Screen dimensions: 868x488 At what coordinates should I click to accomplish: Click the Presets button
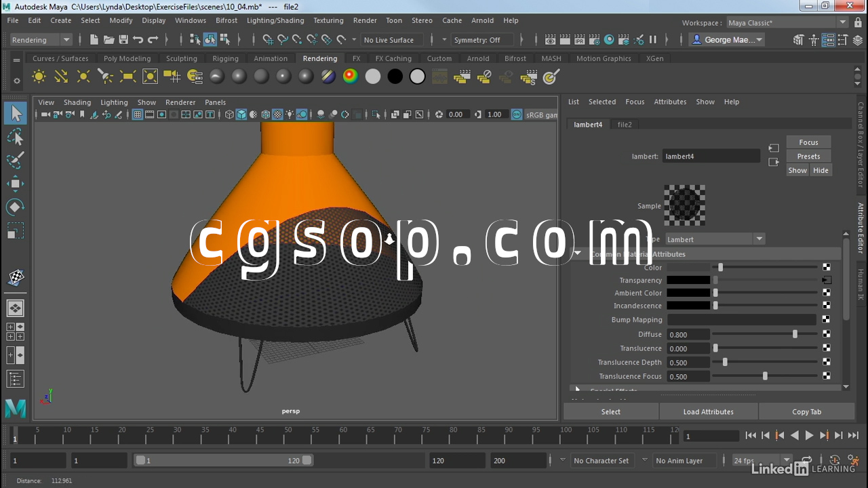(809, 157)
